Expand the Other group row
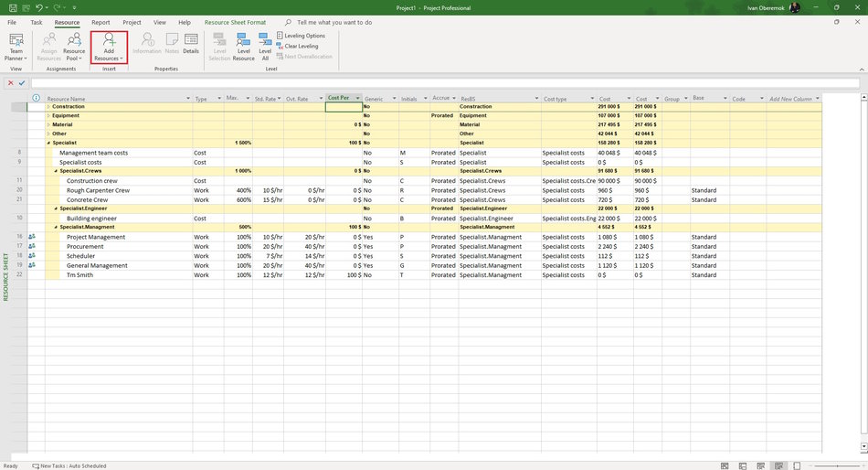 tap(48, 134)
